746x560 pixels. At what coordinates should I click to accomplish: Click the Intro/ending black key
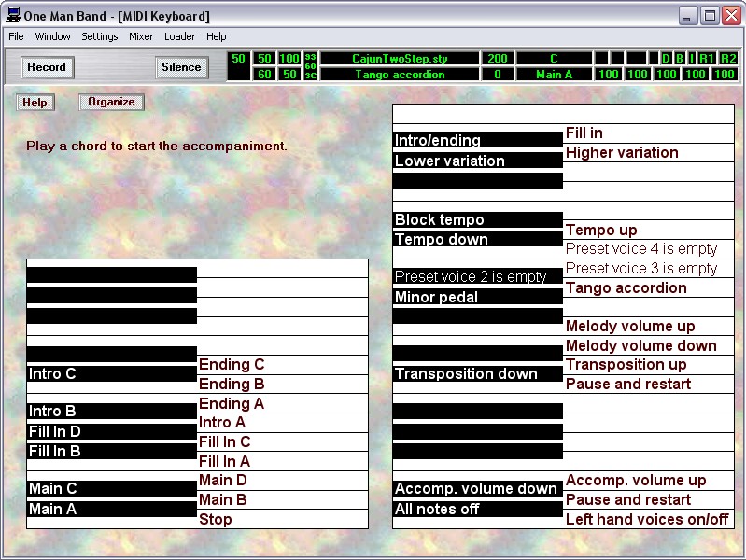click(x=478, y=140)
